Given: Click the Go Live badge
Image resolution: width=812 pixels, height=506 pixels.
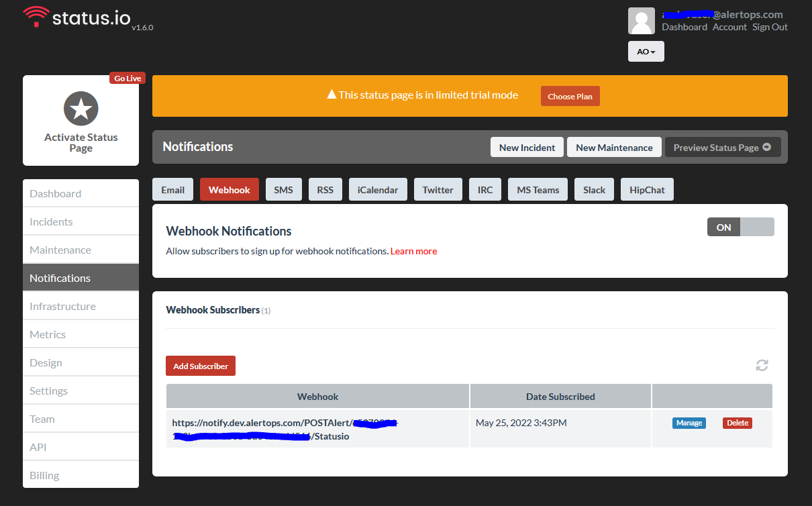Looking at the screenshot, I should (x=128, y=79).
